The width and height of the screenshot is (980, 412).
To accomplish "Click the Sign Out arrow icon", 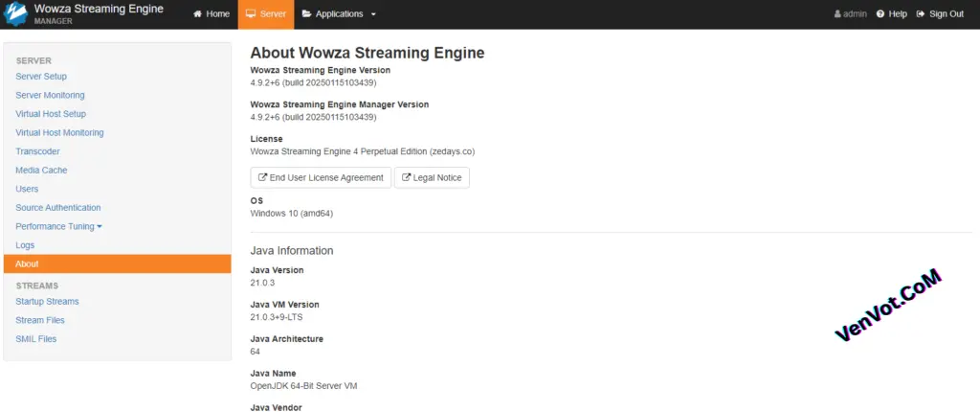I will 920,13.
